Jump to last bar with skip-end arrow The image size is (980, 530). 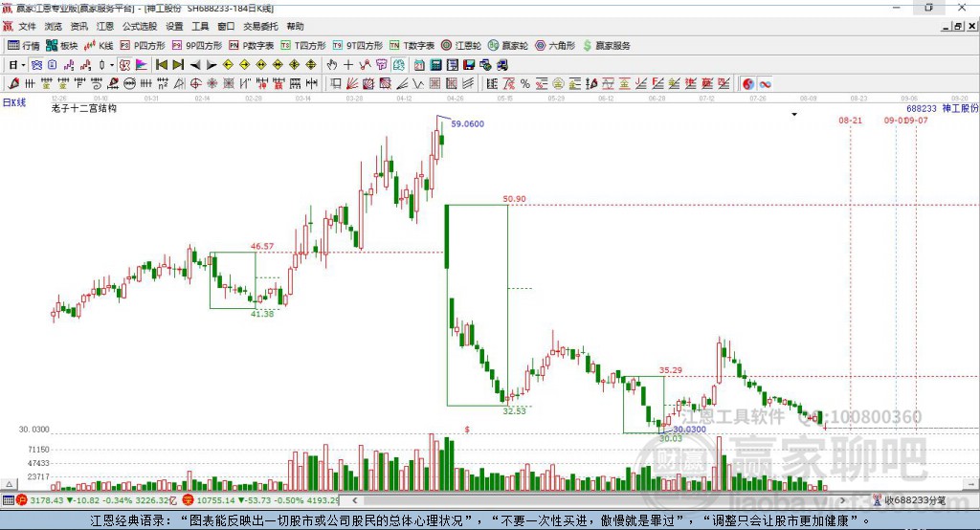point(178,65)
